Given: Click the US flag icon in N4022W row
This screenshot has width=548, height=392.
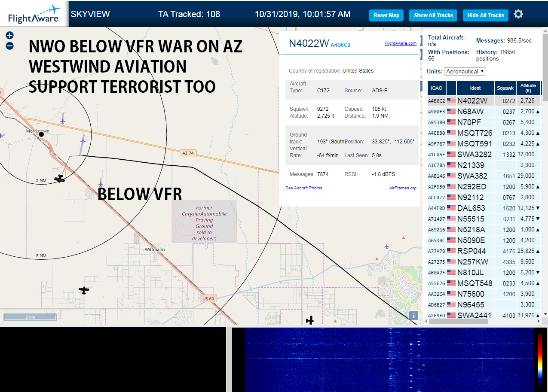Looking at the screenshot, I should click(x=451, y=101).
